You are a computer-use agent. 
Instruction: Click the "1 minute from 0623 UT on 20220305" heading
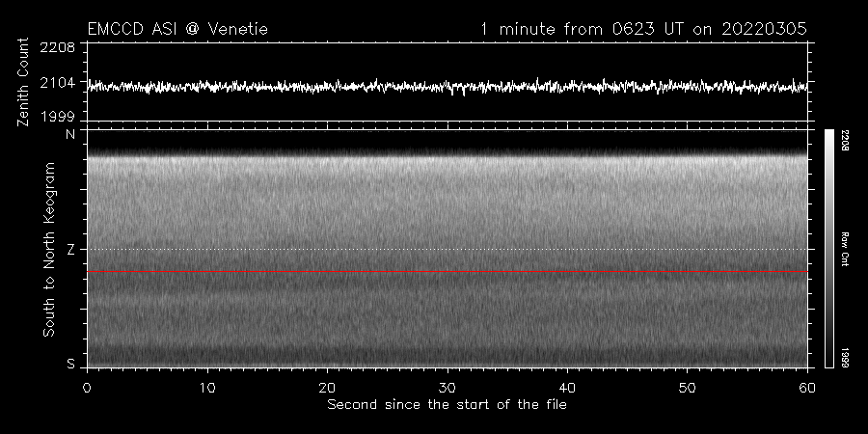click(x=644, y=29)
